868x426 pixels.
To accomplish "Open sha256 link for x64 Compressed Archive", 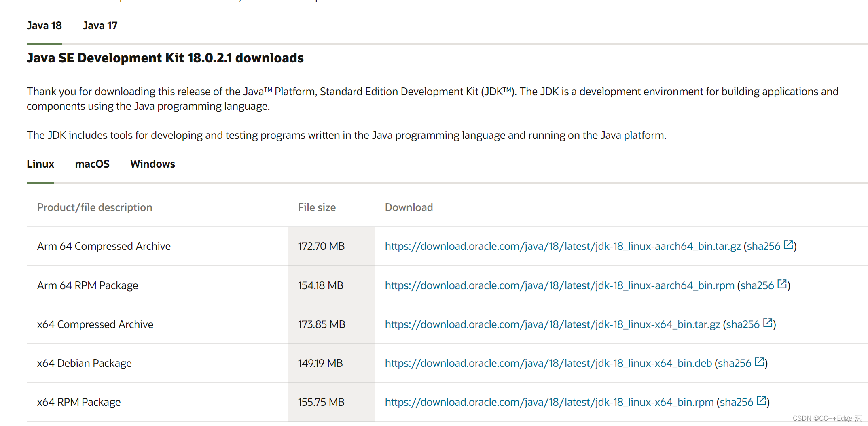I will tap(743, 324).
